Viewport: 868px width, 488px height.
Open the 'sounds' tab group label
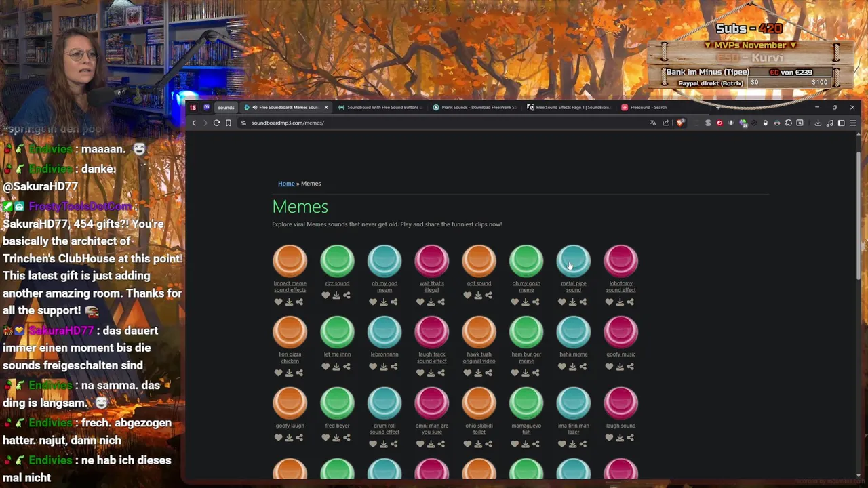(226, 107)
